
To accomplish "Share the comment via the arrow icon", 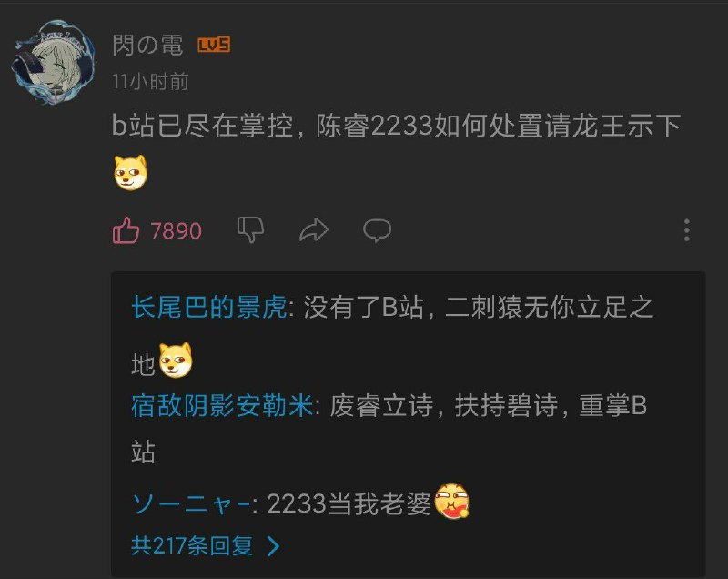I will [314, 229].
